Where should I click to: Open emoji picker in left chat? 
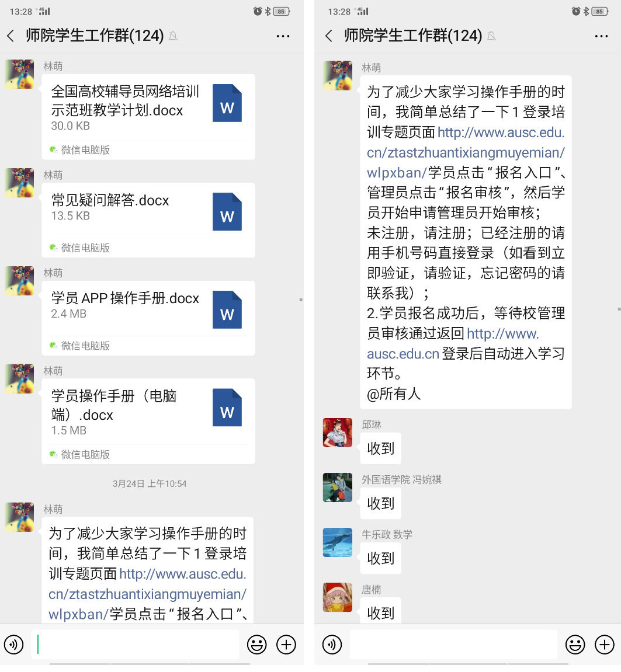tap(257, 644)
